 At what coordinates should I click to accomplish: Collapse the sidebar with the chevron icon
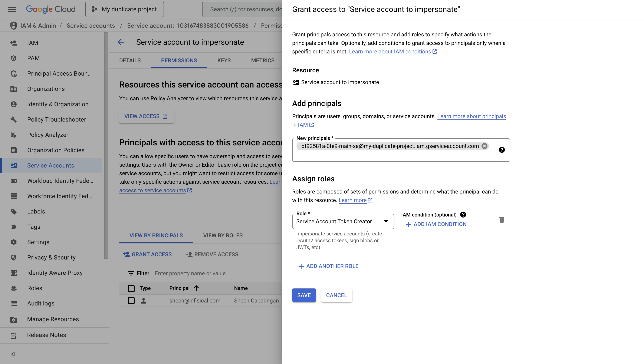point(13,354)
